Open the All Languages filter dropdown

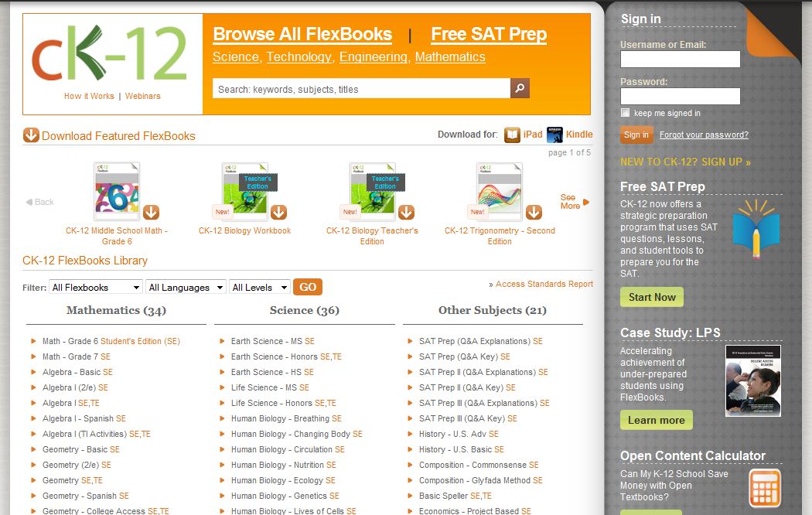pyautogui.click(x=186, y=287)
